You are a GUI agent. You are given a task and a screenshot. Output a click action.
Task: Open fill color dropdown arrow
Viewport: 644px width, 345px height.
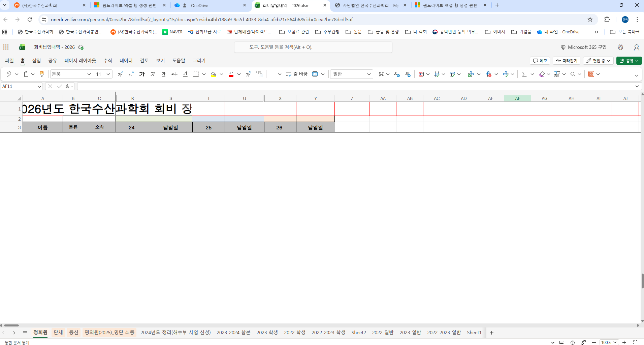pos(222,74)
